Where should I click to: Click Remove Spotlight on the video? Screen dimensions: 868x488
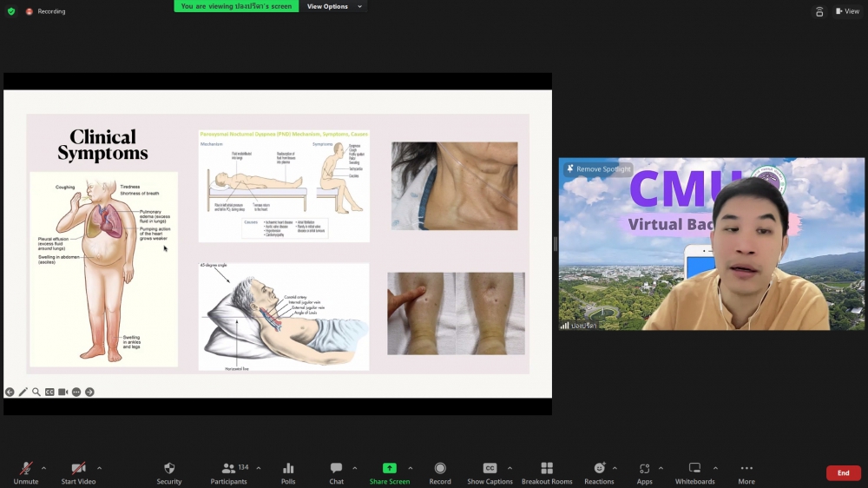point(597,169)
